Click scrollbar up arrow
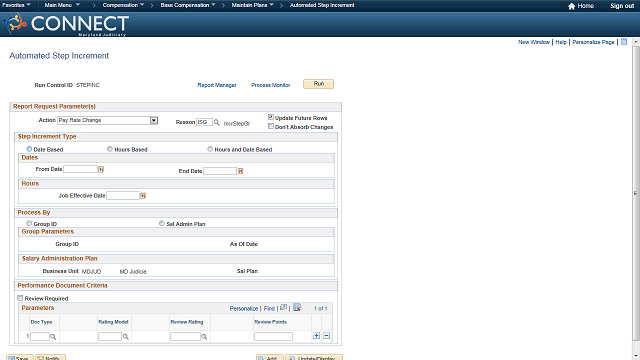 (x=636, y=42)
